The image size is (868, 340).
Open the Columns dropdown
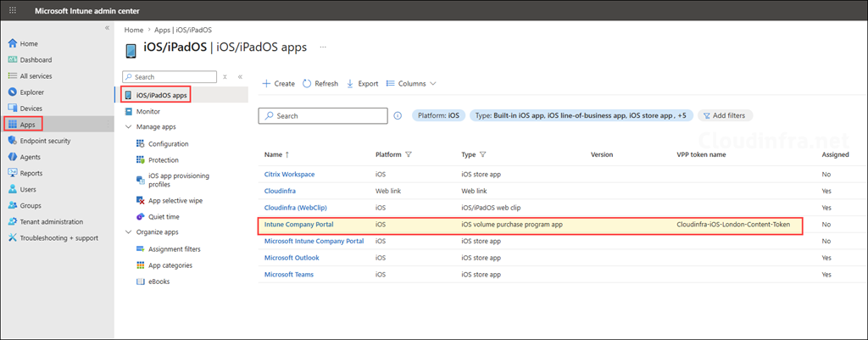(x=411, y=84)
